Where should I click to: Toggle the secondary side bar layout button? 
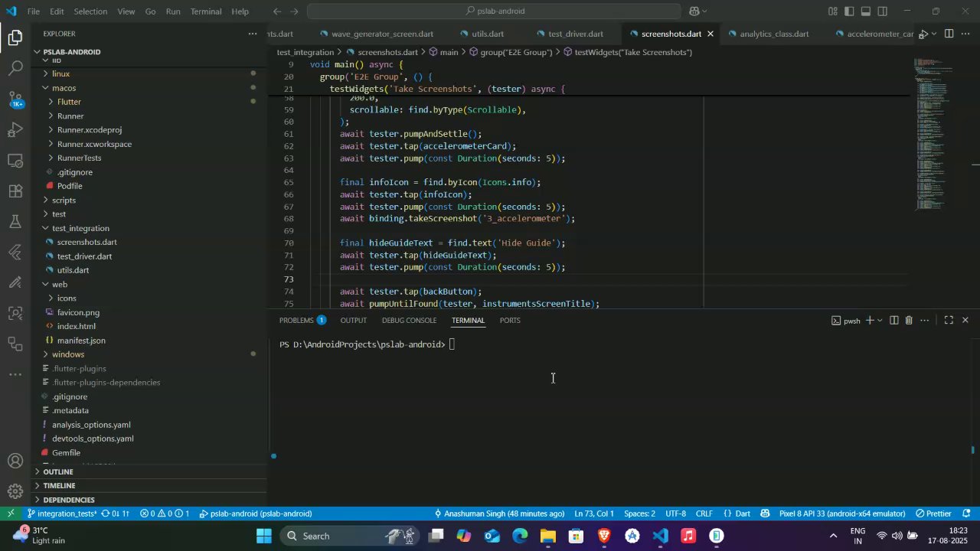click(883, 11)
